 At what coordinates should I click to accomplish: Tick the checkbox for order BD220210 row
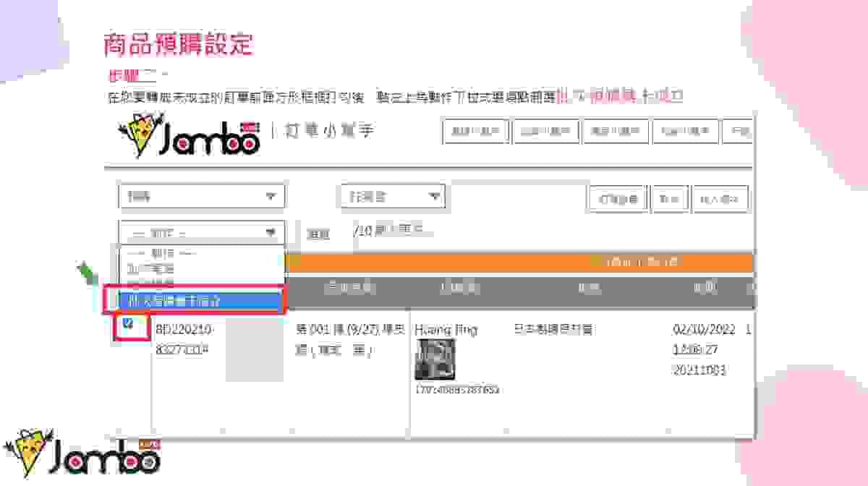pyautogui.click(x=128, y=323)
